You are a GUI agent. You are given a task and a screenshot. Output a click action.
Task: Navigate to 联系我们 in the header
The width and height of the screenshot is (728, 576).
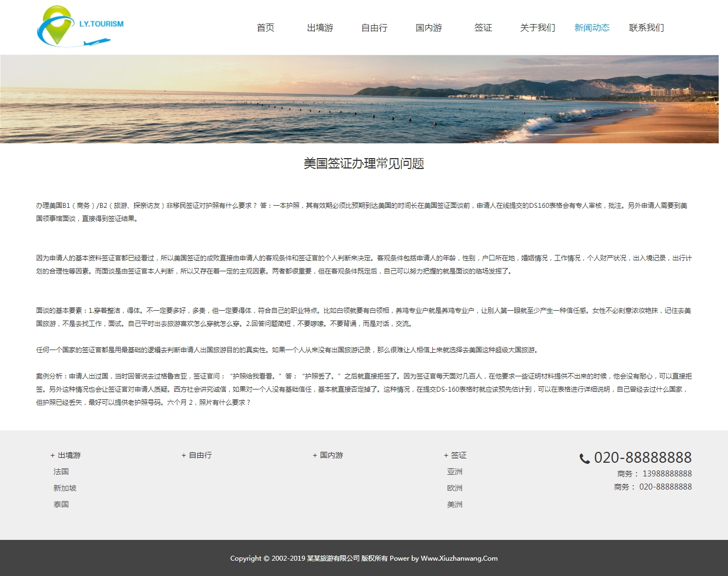pos(646,28)
